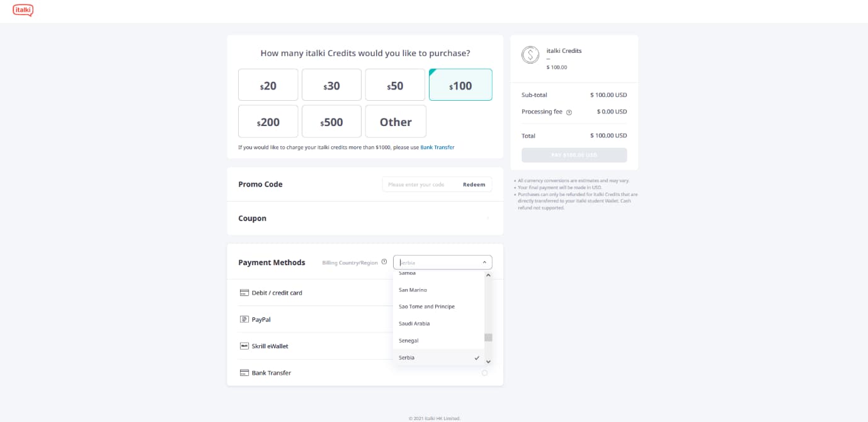Click the Processing fee help icon

coord(569,112)
